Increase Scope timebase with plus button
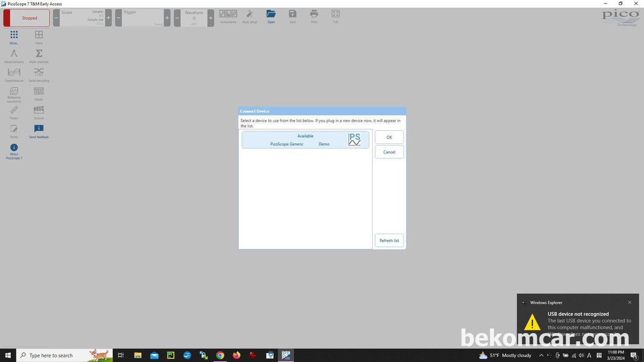The width and height of the screenshot is (644, 362). point(109,18)
